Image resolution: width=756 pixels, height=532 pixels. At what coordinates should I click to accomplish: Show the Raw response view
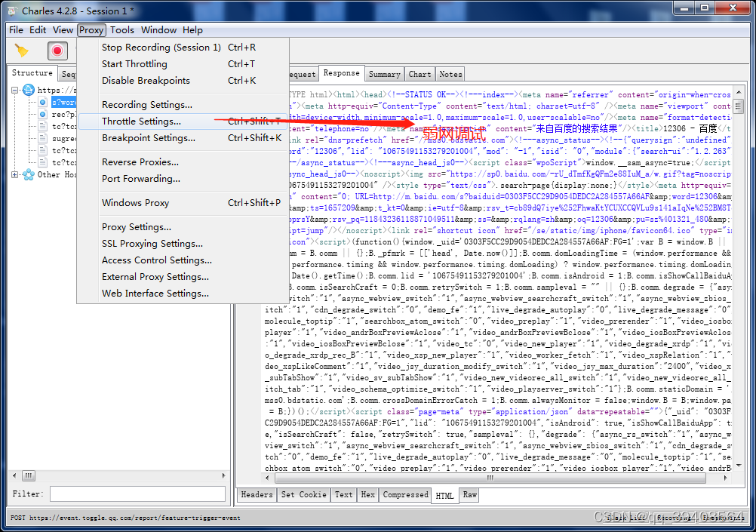pyautogui.click(x=469, y=495)
